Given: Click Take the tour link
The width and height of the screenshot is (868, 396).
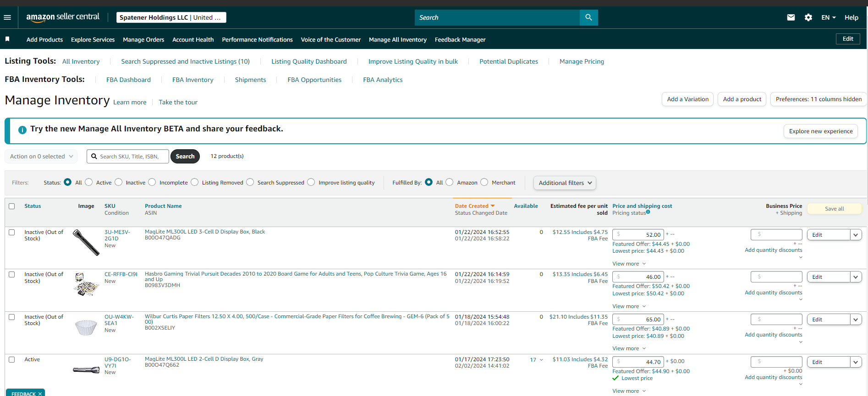Looking at the screenshot, I should coord(178,102).
